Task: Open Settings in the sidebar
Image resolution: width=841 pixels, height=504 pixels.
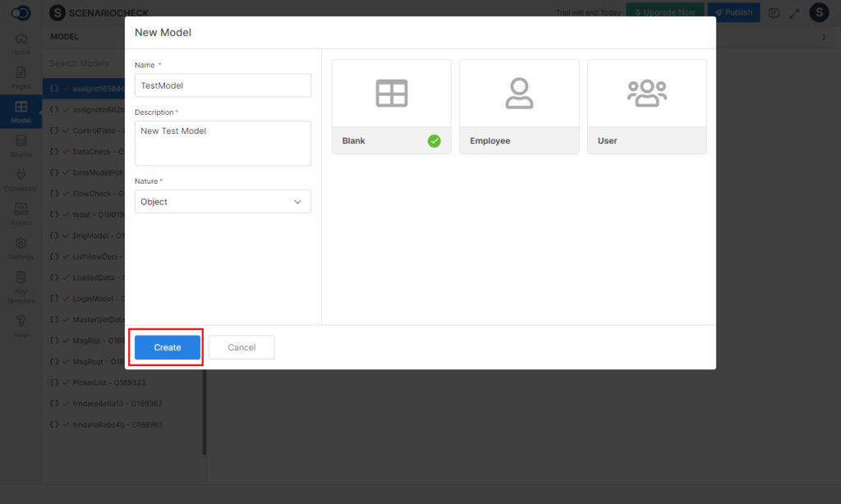Action: (21, 249)
